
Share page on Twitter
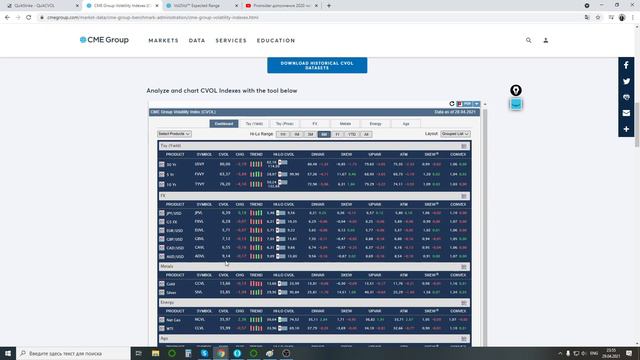pos(626,81)
